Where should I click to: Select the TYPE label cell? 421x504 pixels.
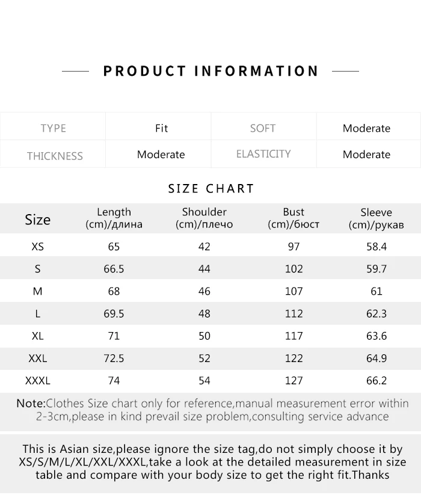coord(54,128)
